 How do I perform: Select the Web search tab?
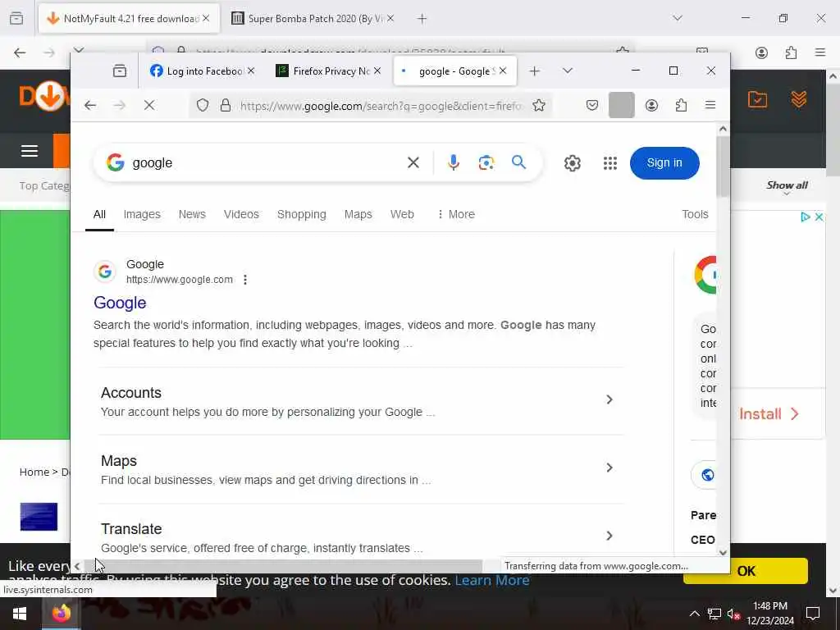point(402,214)
